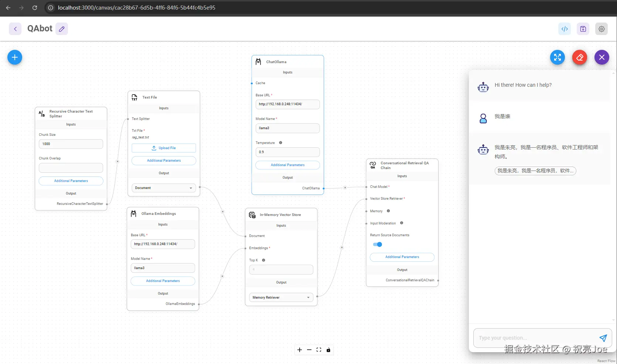
Task: Open the API code embed dialog
Action: coord(565,29)
